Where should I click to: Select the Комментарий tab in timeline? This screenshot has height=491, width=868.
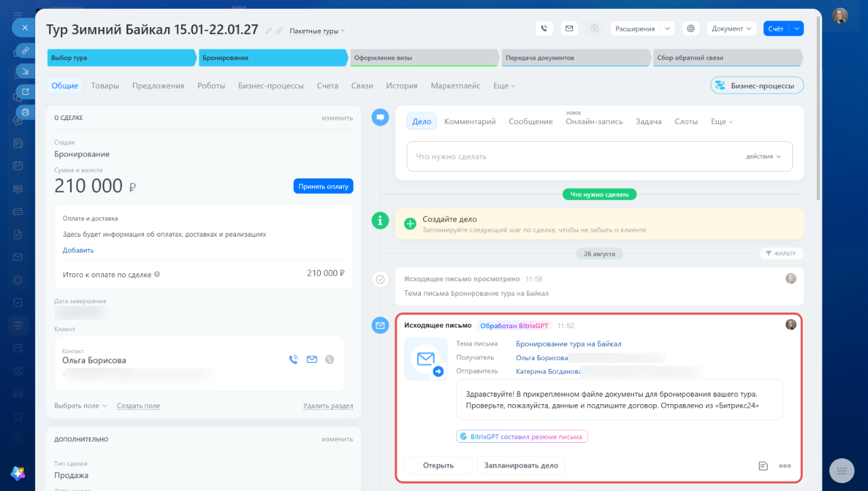click(470, 121)
